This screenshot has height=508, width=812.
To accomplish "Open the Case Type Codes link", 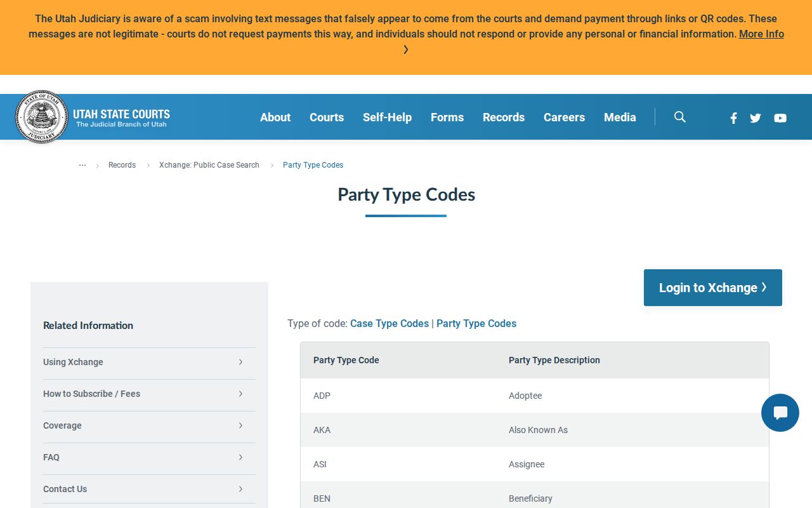I will (x=390, y=324).
